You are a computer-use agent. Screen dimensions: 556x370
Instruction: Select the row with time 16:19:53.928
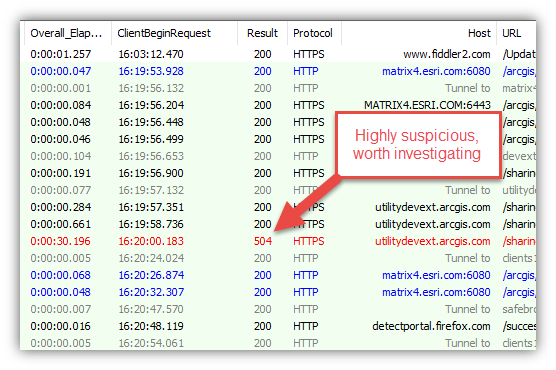pos(278,71)
